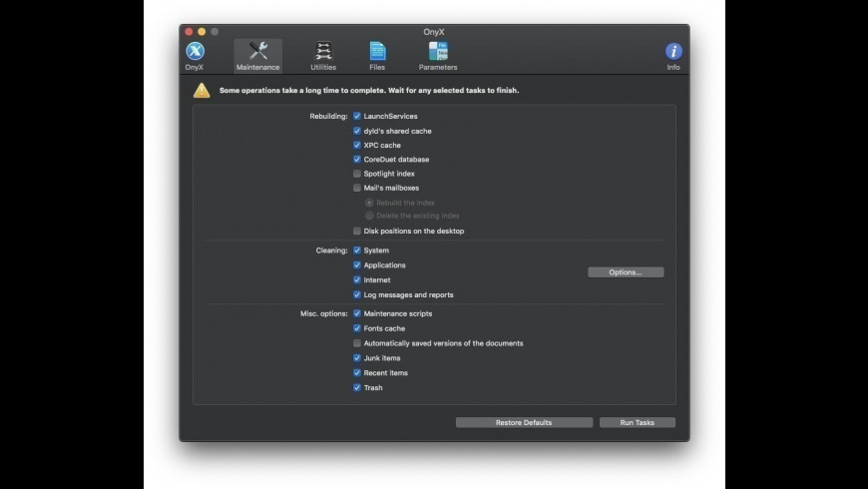Toggle the XPC cache checkbox
868x489 pixels.
pos(357,145)
